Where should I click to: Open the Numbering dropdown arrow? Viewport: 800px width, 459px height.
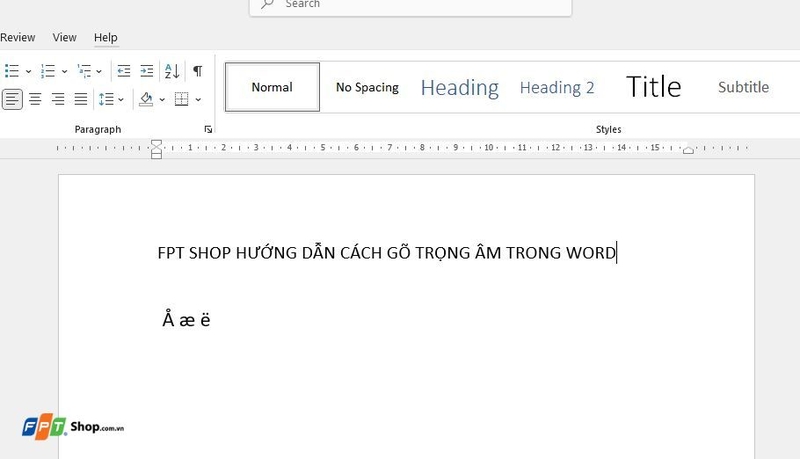(x=64, y=71)
